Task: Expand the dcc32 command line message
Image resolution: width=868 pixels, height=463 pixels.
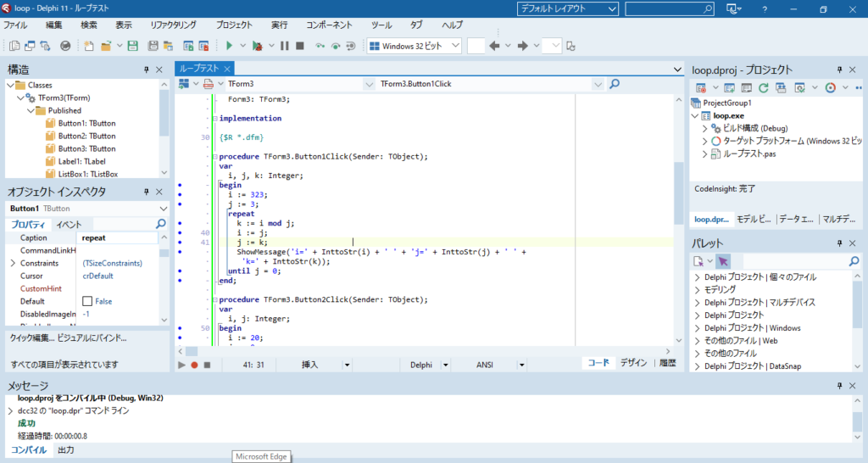Action: (x=10, y=411)
